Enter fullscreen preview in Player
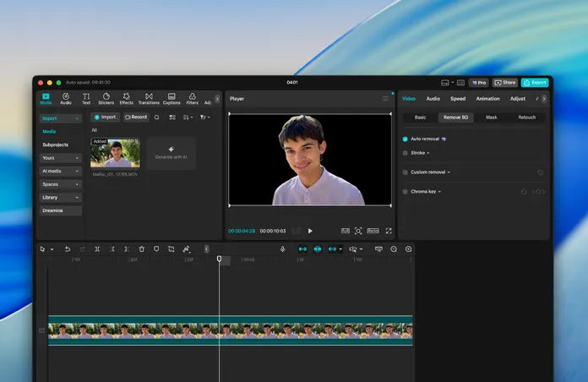Screen dimensions: 588x382 pyautogui.click(x=389, y=231)
